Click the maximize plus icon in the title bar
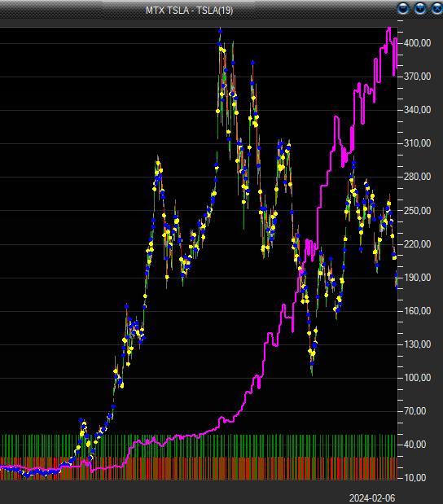 pos(420,8)
